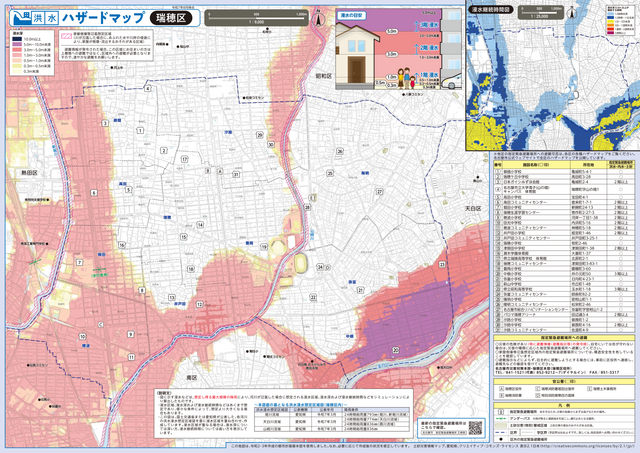Click the 昭和区 ward label on the map
640x453 pixels.
(x=324, y=76)
